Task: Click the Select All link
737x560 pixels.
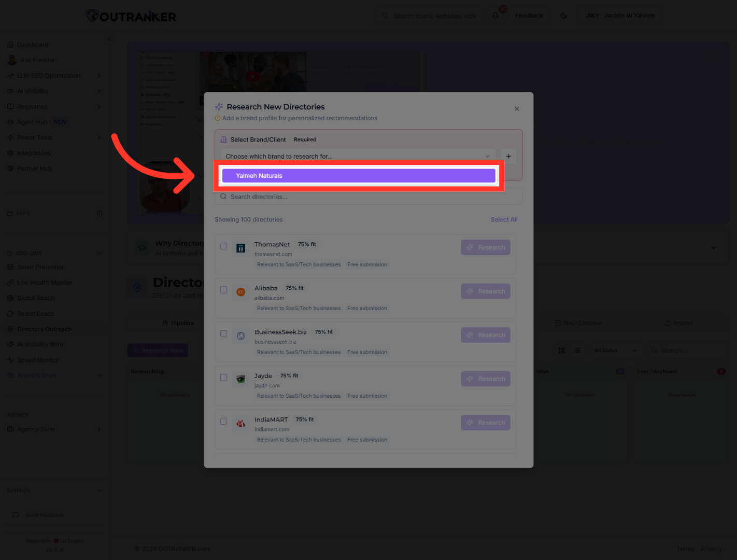Action: 504,220
